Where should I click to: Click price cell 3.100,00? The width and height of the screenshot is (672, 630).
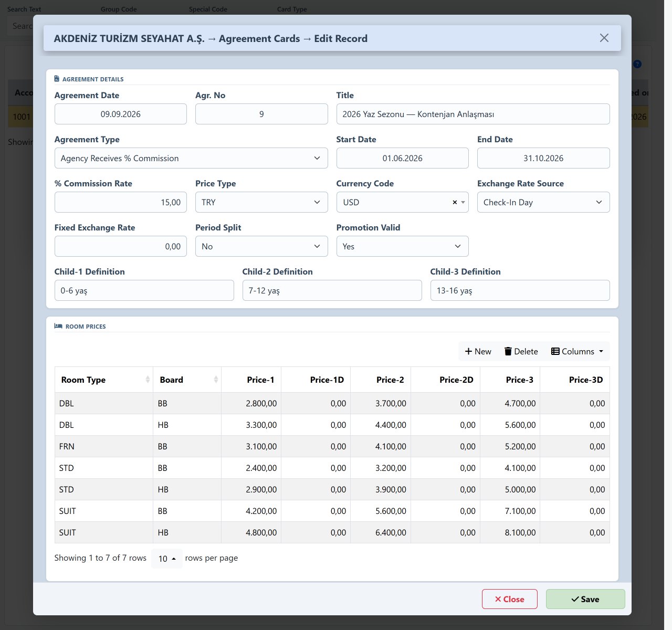[251, 446]
